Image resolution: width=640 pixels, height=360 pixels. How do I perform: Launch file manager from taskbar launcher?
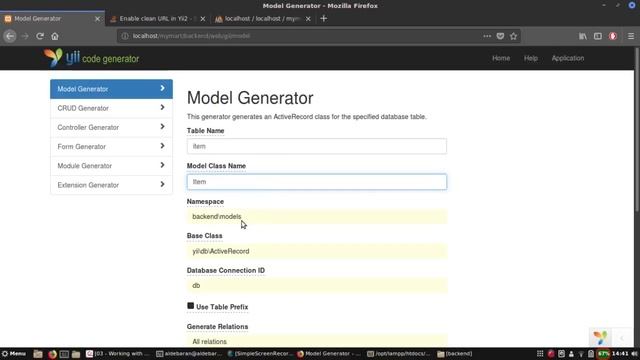pos(38,354)
